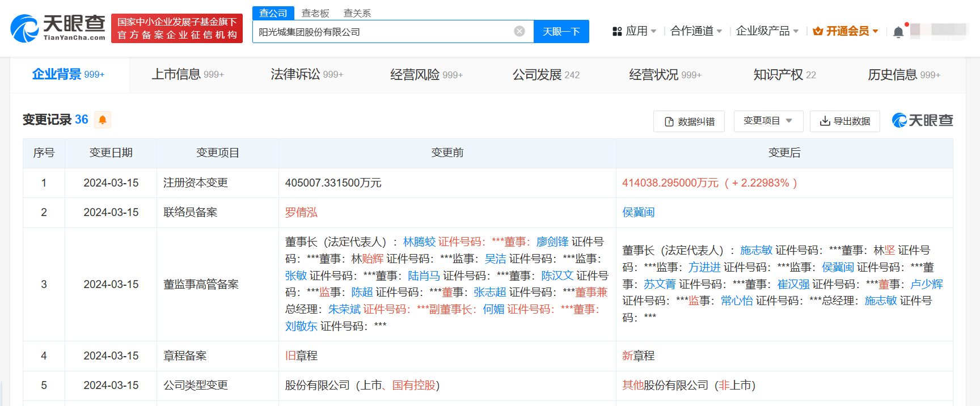Open 廖剑锋 person link
980x406 pixels.
[552, 242]
